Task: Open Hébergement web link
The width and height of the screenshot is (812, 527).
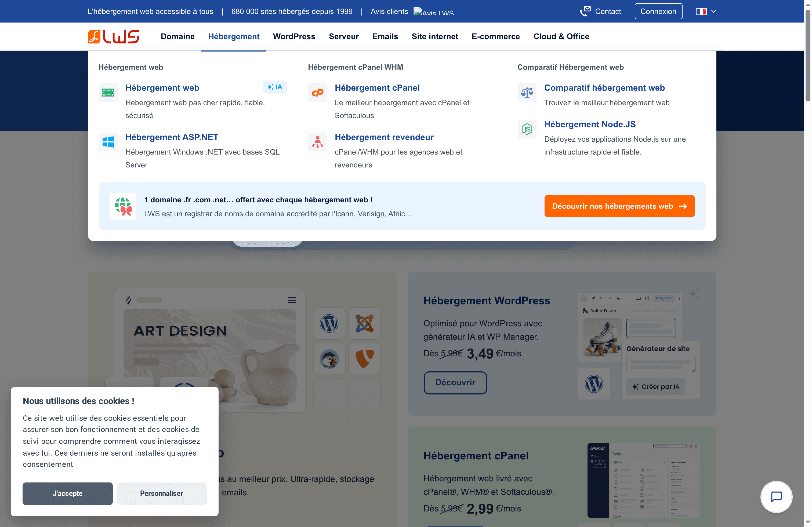Action: [162, 87]
